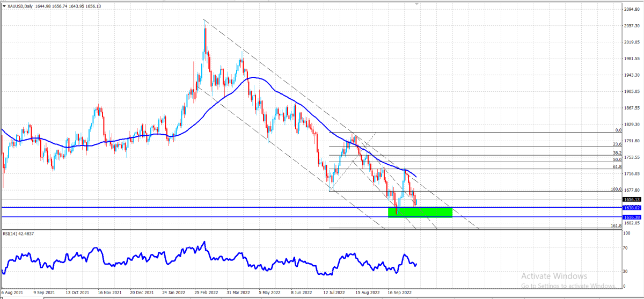Click the black current price tag 1656.13
Viewport: 644px width, 299px height.
click(x=633, y=199)
